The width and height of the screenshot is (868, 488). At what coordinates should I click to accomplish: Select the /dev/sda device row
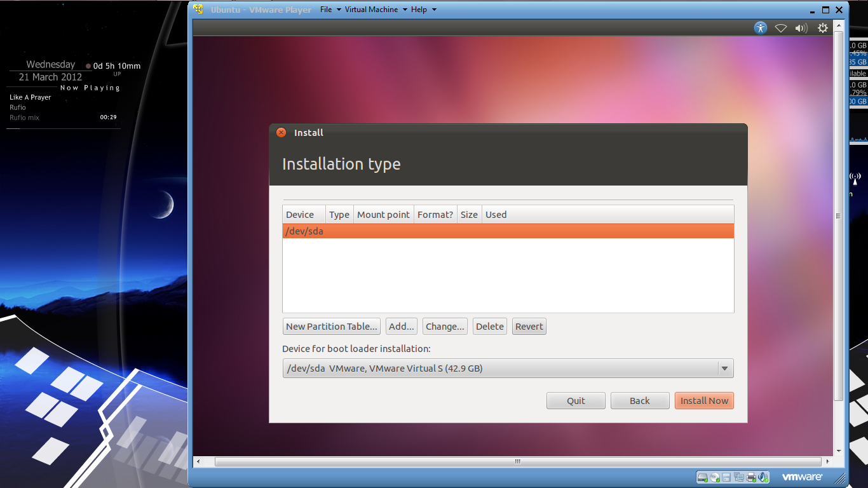[x=508, y=231]
